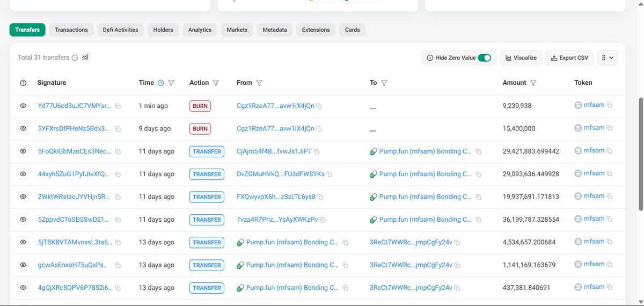The image size is (644, 306).
Task: Toggle eye icon for 5FoQkiGbMzoCEs3Nec row
Action: 23,151
